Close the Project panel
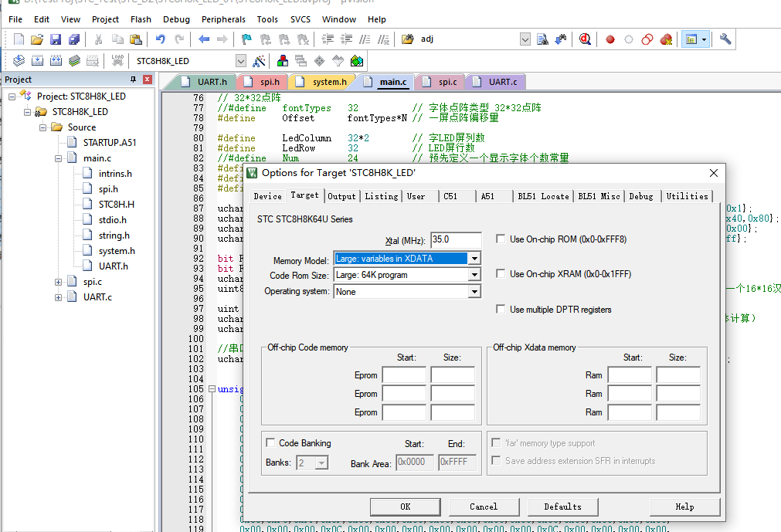781x532 pixels. pos(147,79)
